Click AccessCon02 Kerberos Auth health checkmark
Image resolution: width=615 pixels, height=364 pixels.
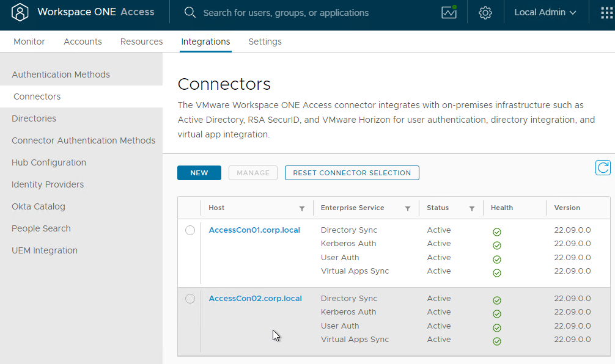pyautogui.click(x=497, y=314)
